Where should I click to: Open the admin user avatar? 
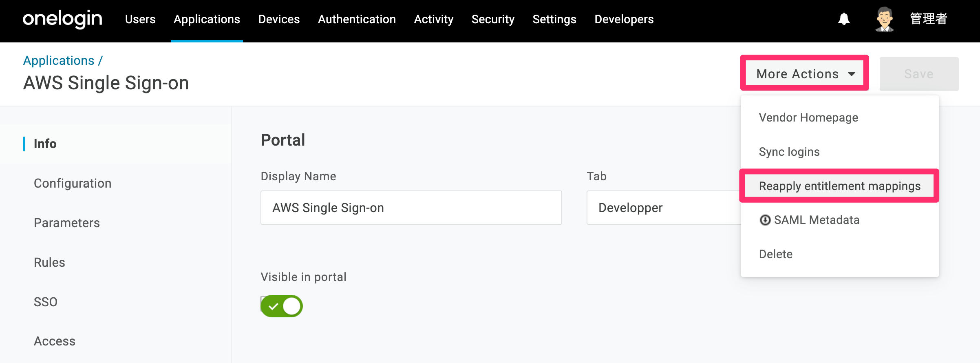click(x=884, y=19)
